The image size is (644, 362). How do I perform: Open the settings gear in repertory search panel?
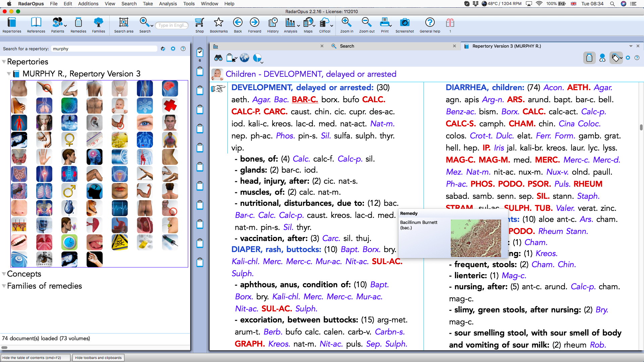pyautogui.click(x=173, y=49)
